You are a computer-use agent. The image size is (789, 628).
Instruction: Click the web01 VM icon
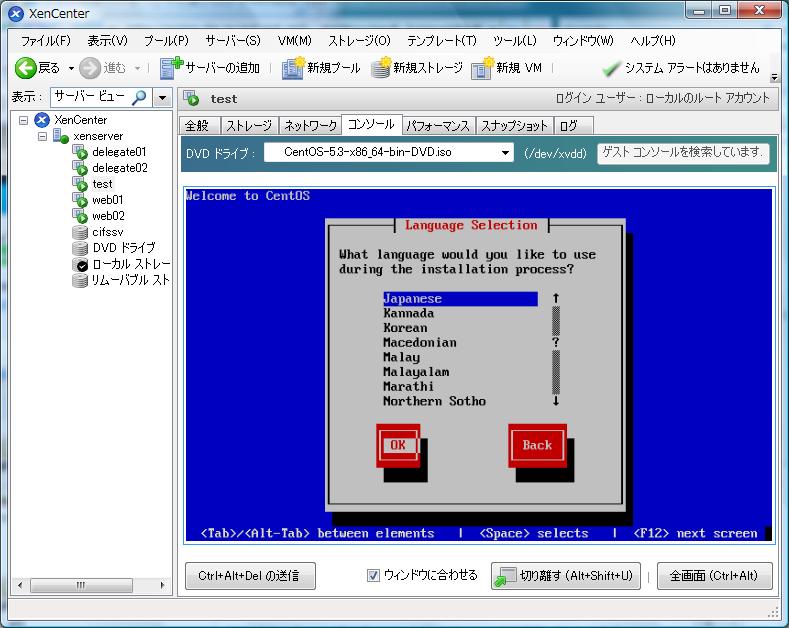coord(80,200)
